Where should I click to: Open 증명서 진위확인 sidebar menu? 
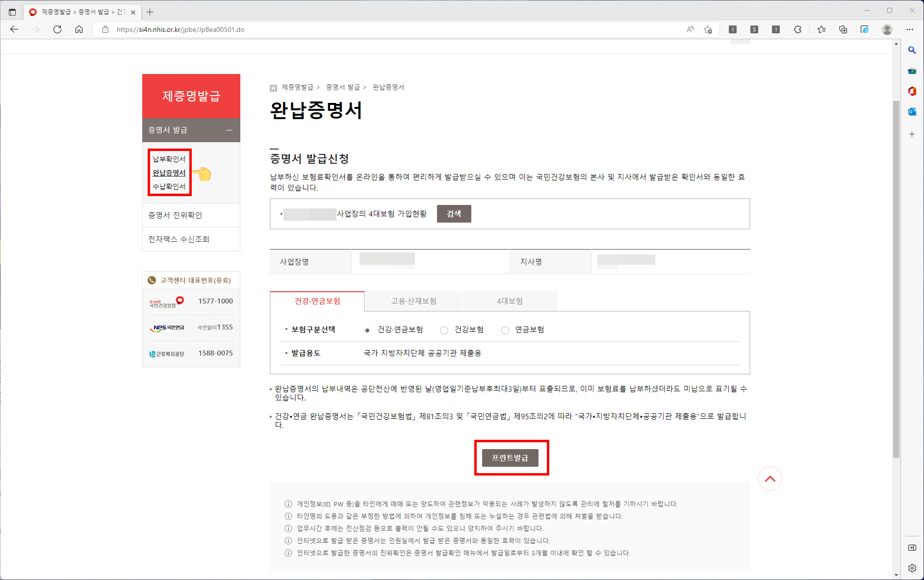click(x=191, y=215)
